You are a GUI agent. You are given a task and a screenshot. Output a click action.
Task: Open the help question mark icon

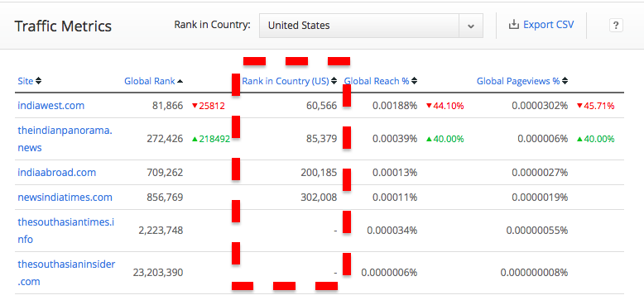(x=615, y=26)
